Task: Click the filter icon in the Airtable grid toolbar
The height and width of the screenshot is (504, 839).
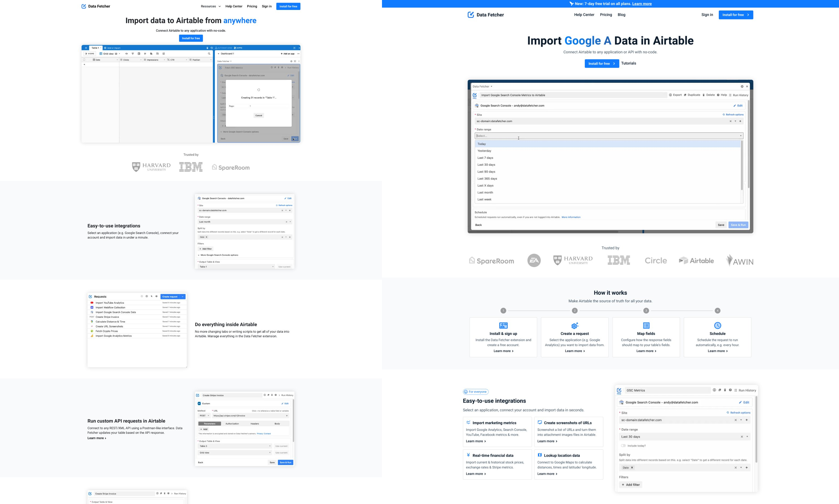Action: click(x=132, y=54)
